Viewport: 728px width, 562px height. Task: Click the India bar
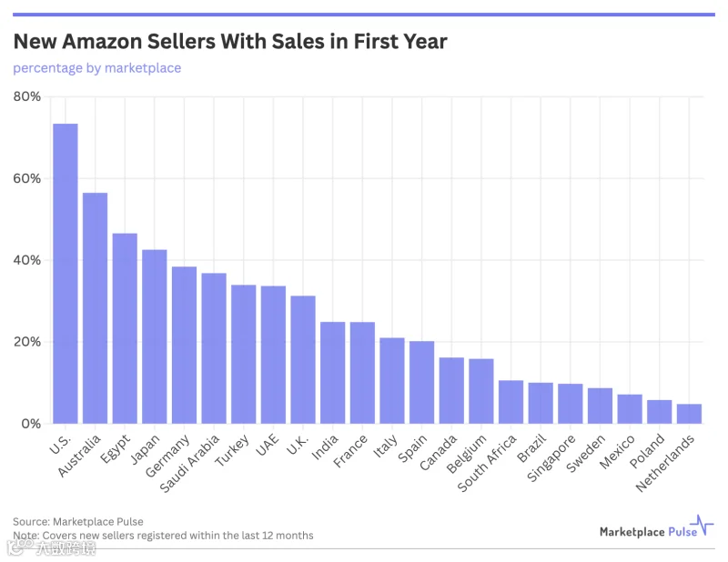pos(333,373)
